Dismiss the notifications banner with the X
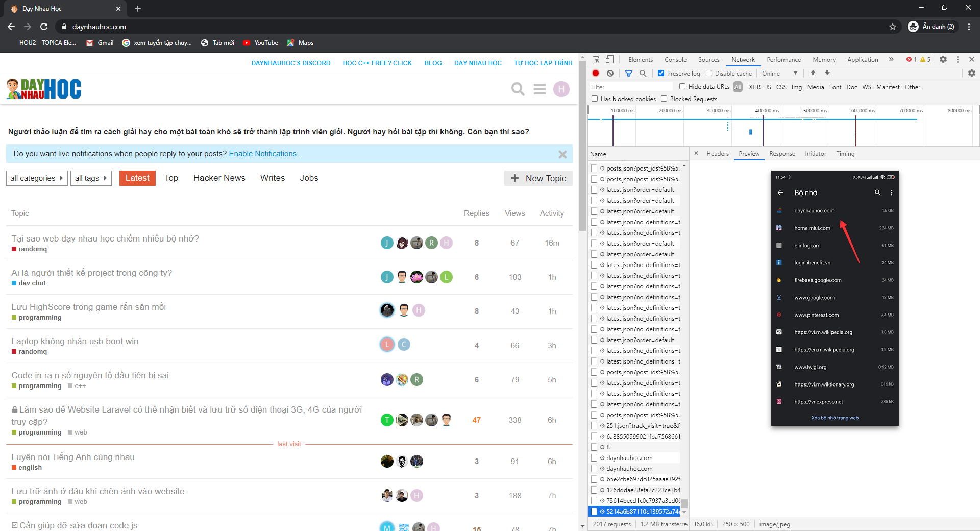 click(x=562, y=154)
